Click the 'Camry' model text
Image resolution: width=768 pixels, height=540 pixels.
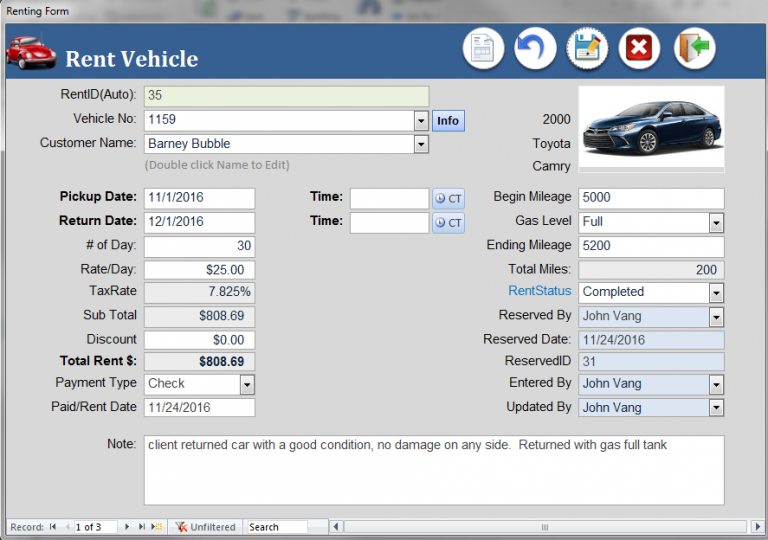551,167
